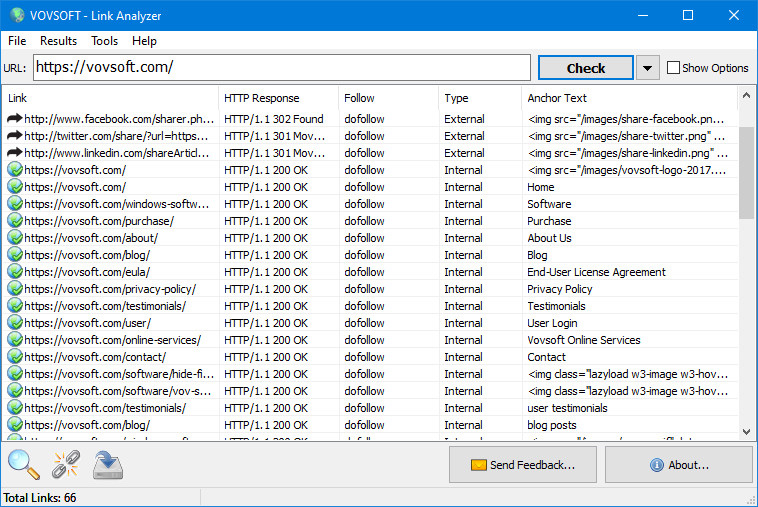
Task: Click the green check icon on online-services row
Action: coord(15,340)
